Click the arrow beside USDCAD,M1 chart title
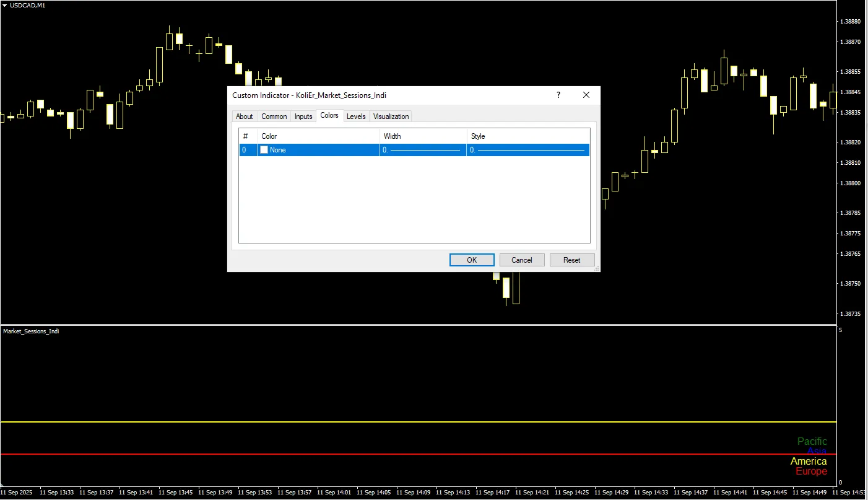This screenshot has width=868, height=500. coord(5,5)
